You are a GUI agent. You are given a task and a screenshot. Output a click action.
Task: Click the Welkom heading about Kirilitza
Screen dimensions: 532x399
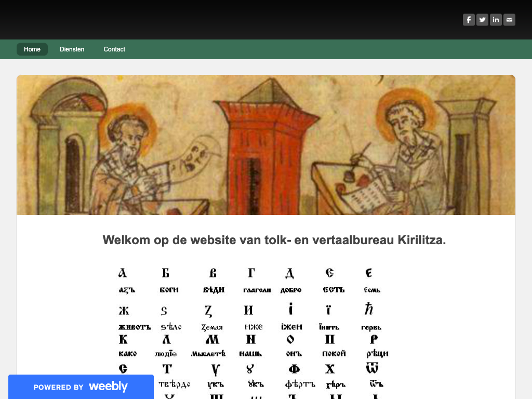(x=274, y=240)
